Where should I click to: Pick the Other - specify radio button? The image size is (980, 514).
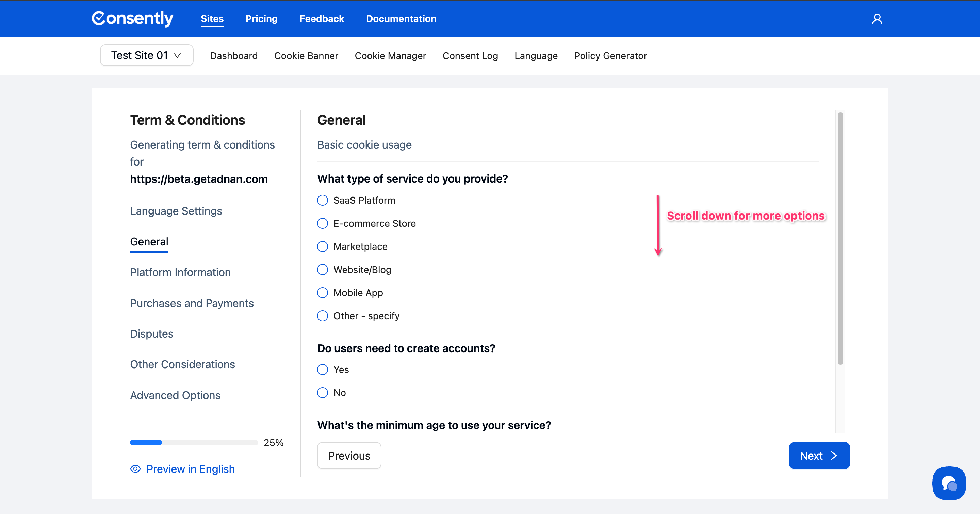click(x=323, y=316)
